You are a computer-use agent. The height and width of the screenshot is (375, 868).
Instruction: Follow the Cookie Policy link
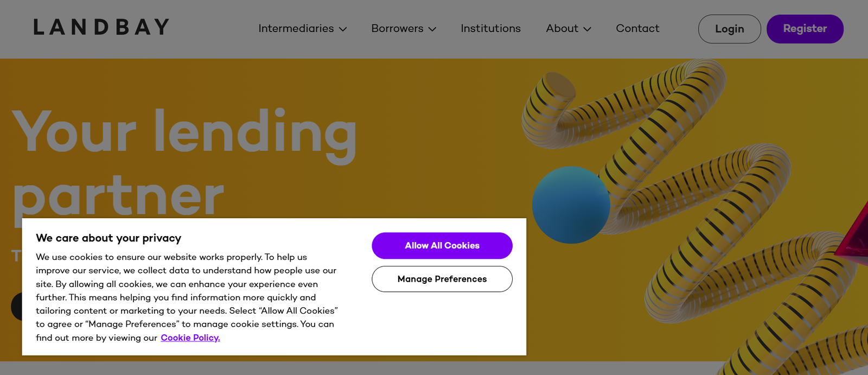tap(190, 338)
